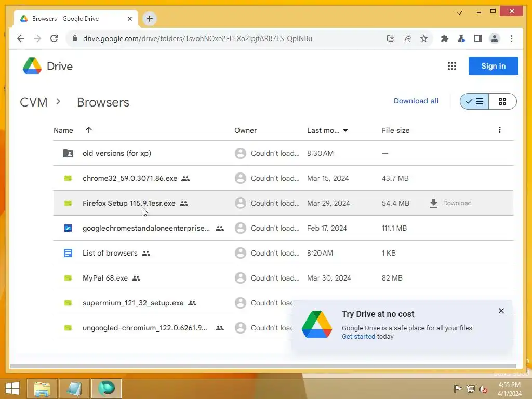The height and width of the screenshot is (399, 532).
Task: Select Firefox Setup 115.9.1esr.exe file name
Action: [x=129, y=203]
